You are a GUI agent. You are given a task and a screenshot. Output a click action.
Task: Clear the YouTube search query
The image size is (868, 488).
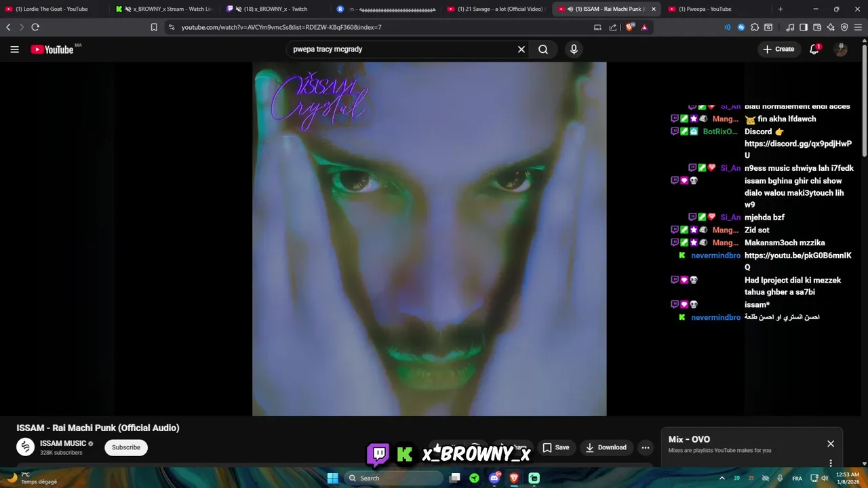coord(521,49)
